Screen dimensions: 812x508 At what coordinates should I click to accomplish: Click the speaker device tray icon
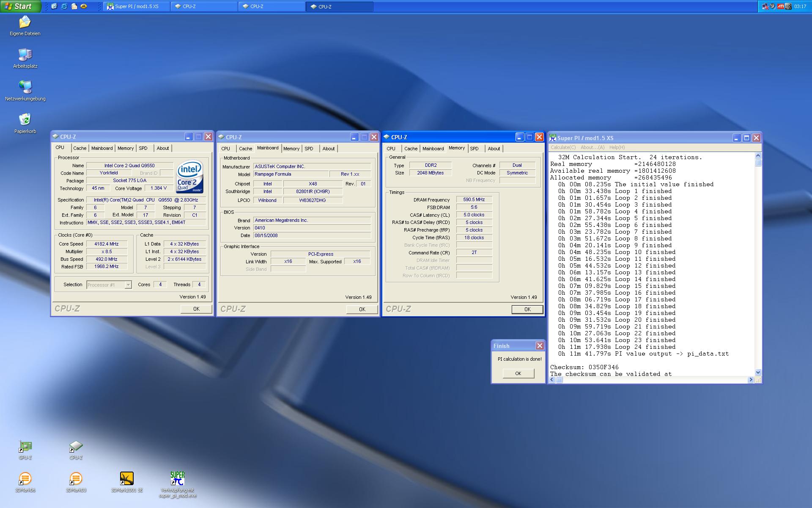tap(773, 6)
